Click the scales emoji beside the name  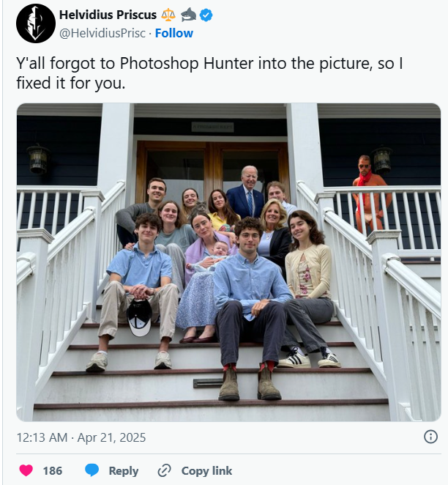click(x=168, y=15)
